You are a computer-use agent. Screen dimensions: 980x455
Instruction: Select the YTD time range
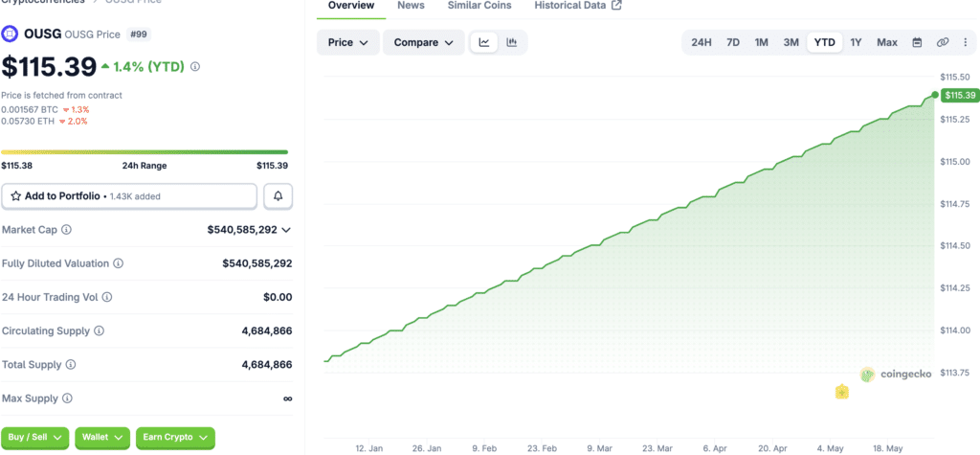(x=824, y=42)
